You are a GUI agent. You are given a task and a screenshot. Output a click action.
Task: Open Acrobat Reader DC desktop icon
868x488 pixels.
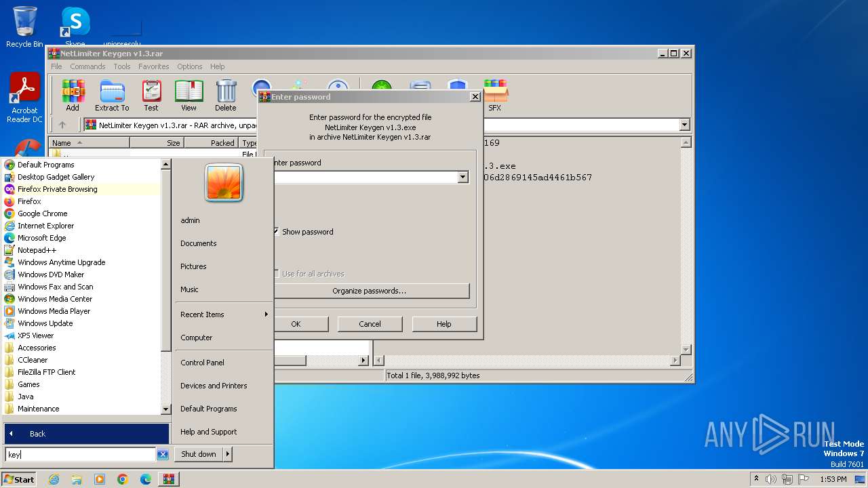tap(25, 98)
